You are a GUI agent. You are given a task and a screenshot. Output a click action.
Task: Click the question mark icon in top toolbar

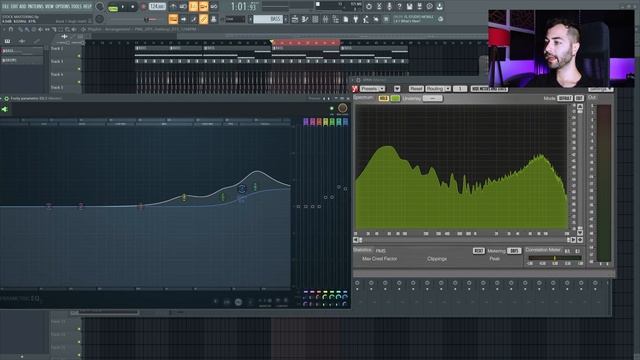click(399, 6)
